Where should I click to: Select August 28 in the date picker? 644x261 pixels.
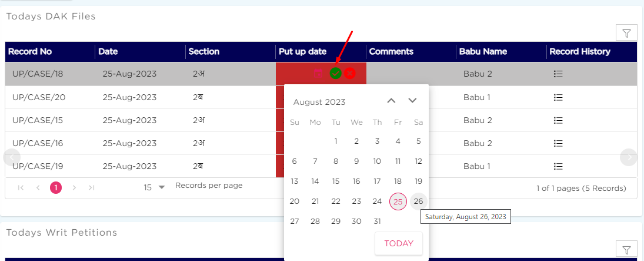point(315,221)
